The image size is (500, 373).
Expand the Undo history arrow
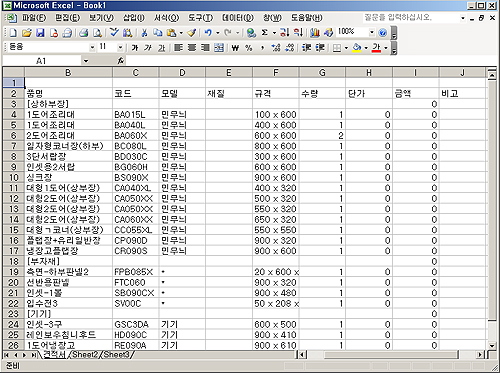tap(218, 33)
